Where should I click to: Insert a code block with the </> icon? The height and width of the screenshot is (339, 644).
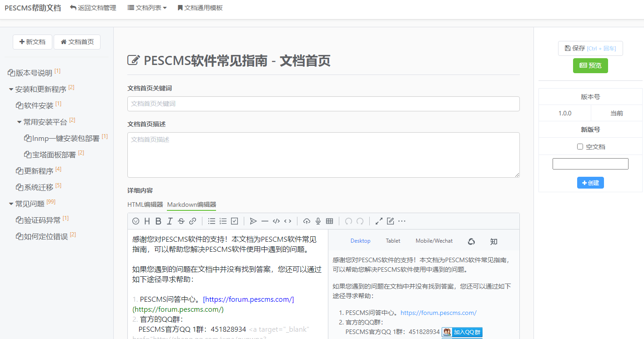coord(276,221)
